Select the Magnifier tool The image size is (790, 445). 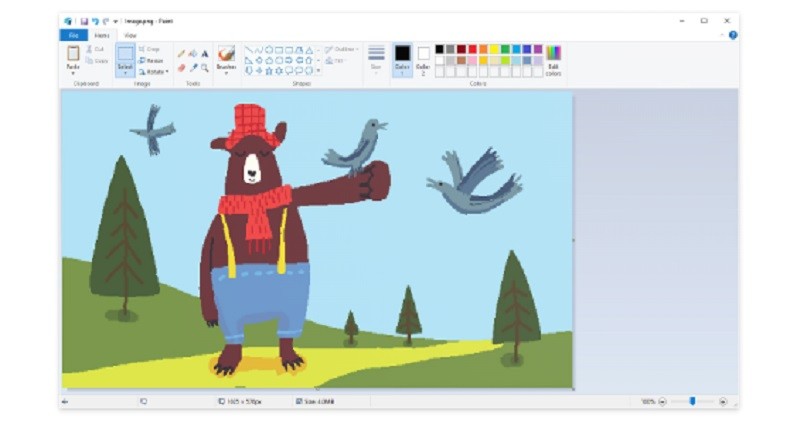(x=205, y=68)
